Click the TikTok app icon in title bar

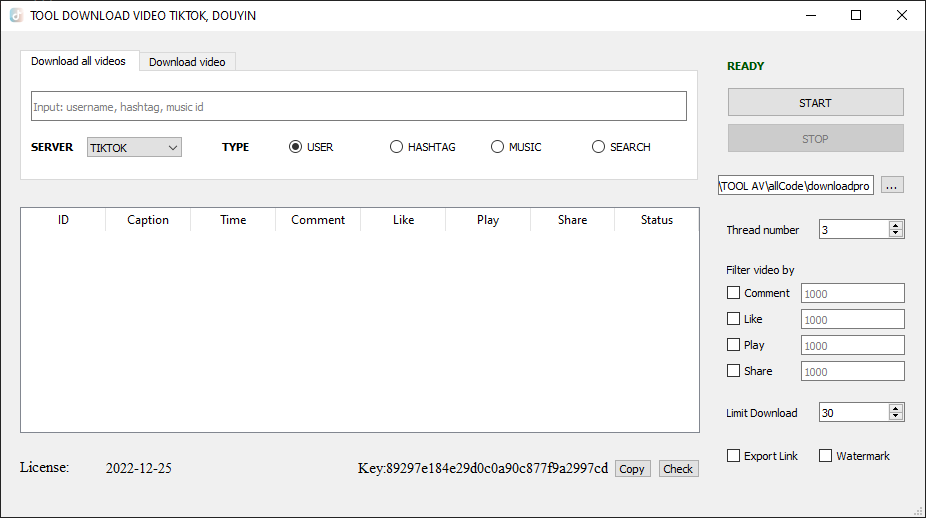[x=16, y=15]
